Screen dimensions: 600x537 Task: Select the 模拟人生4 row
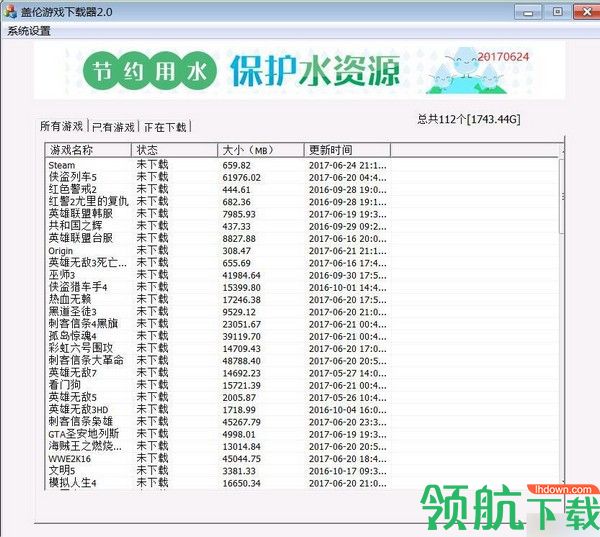[x=302, y=484]
